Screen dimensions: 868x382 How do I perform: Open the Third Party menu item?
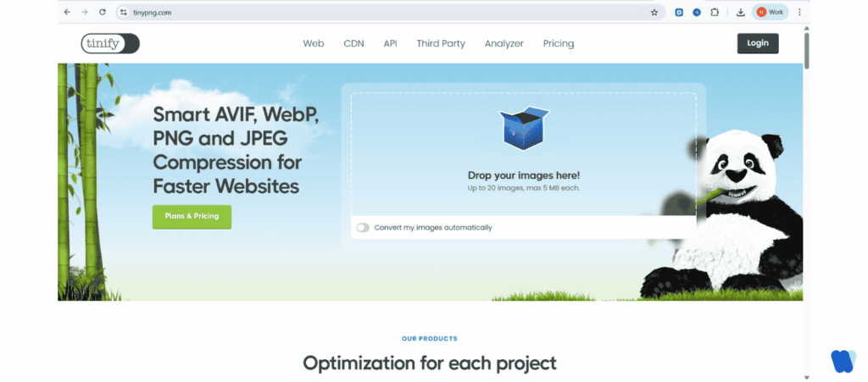441,44
